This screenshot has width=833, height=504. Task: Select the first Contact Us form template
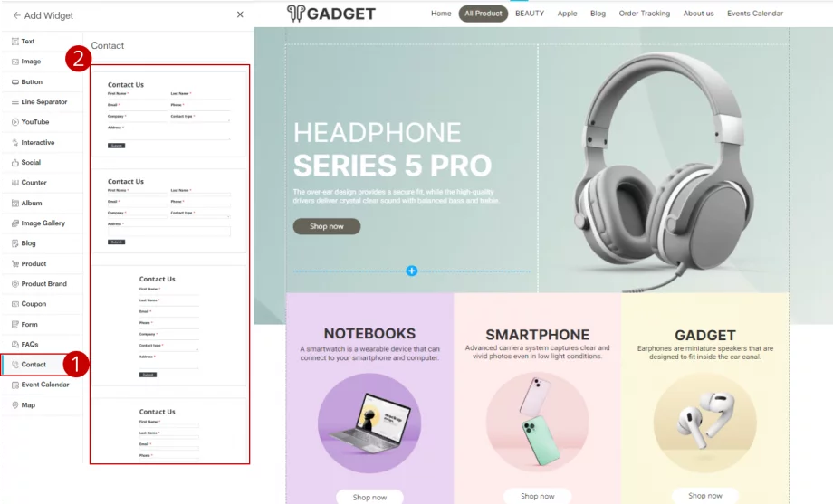(x=169, y=114)
